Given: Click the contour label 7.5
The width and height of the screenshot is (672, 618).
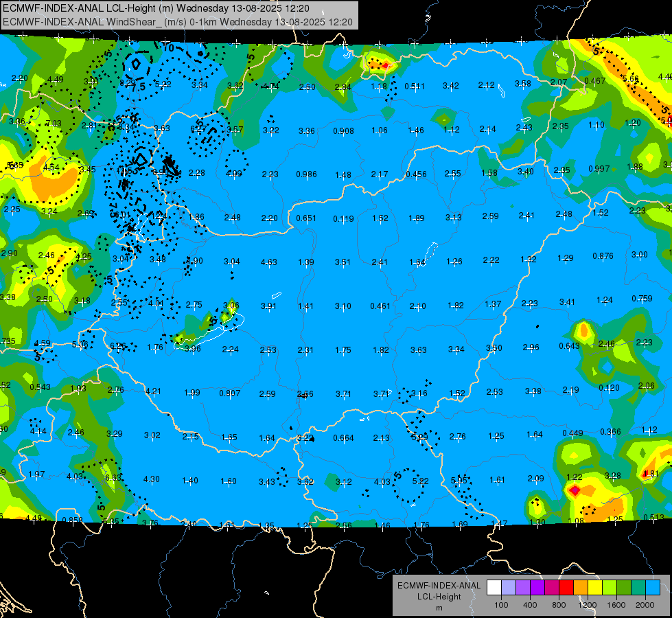Looking at the screenshot, I should [x=139, y=87].
